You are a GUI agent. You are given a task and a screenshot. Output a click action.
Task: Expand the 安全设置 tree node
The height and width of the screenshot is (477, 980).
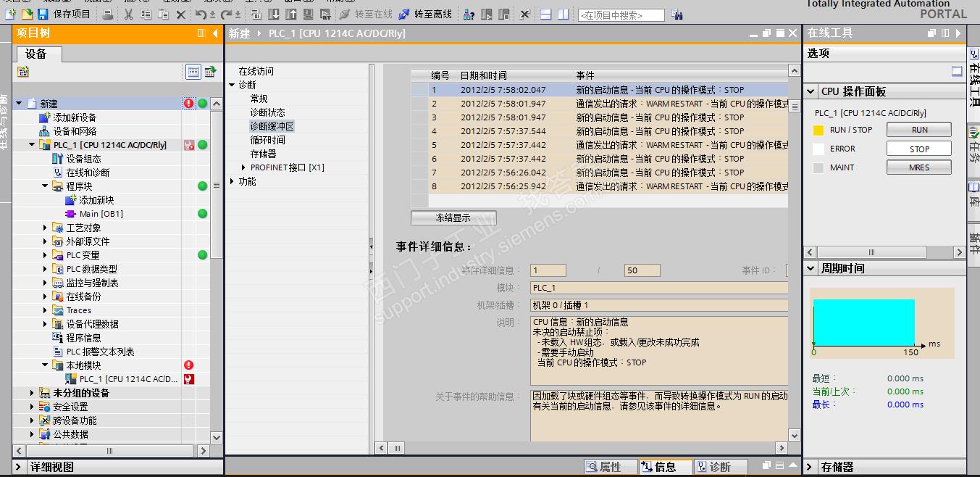tap(32, 407)
